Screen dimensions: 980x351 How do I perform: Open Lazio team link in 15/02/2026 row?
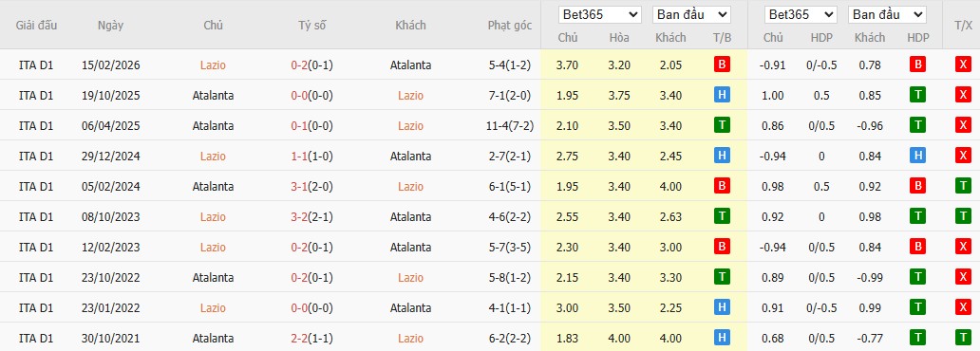tap(213, 65)
